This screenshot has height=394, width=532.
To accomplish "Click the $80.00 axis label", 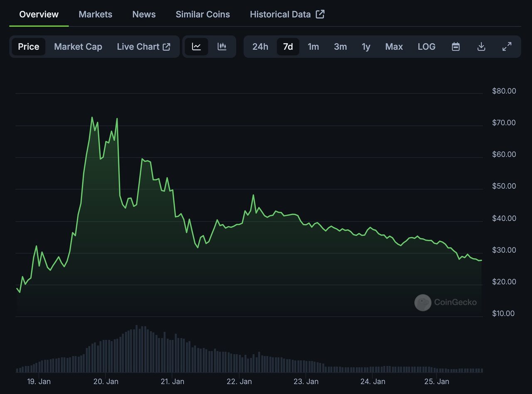I will click(x=504, y=91).
